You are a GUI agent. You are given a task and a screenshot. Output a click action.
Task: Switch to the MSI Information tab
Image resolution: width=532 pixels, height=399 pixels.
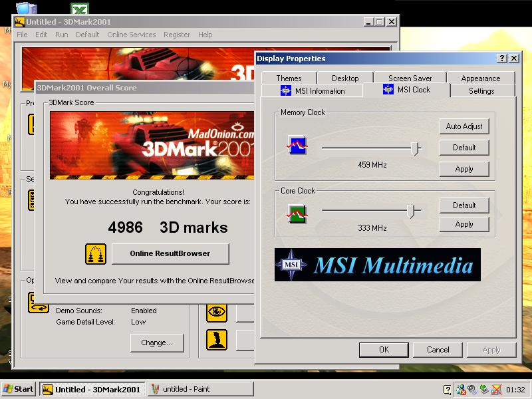click(x=312, y=91)
